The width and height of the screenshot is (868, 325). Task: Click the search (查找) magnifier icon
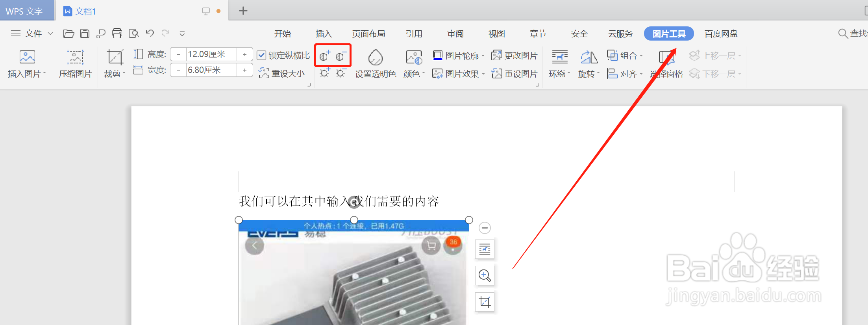coord(843,33)
